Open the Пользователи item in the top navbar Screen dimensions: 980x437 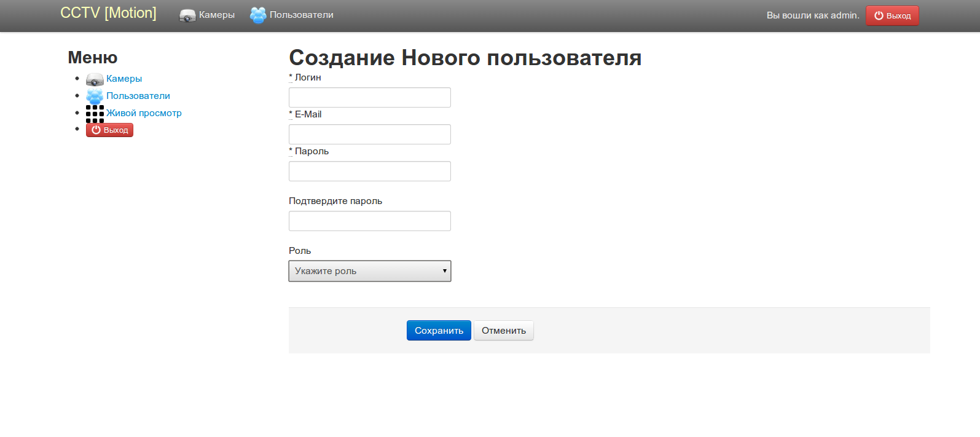click(x=301, y=15)
